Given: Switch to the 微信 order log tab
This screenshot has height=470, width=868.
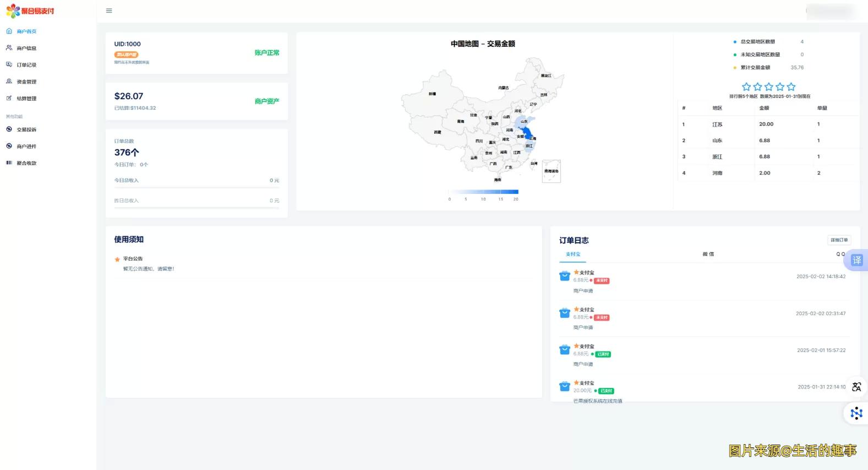Looking at the screenshot, I should pos(708,254).
